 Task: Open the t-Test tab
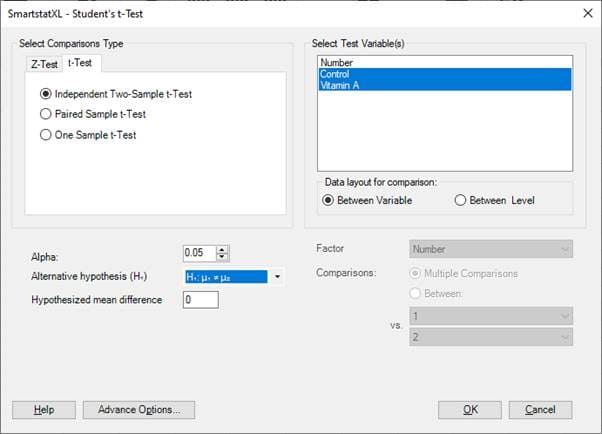tap(78, 64)
